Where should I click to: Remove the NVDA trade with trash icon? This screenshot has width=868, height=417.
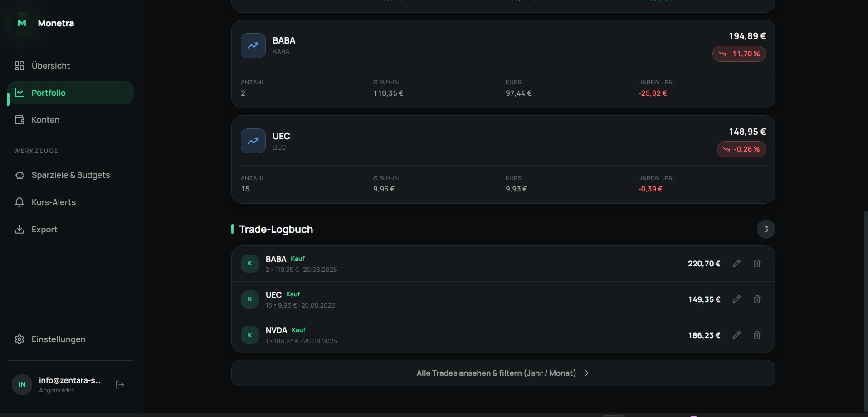[x=757, y=335]
